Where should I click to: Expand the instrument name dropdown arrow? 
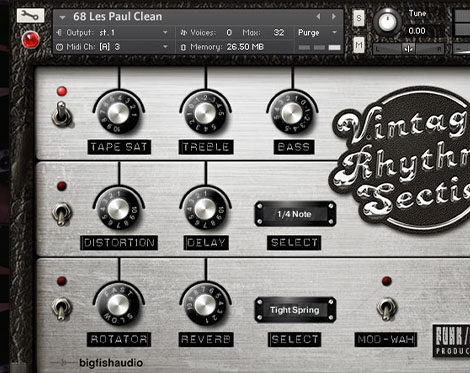coord(62,17)
